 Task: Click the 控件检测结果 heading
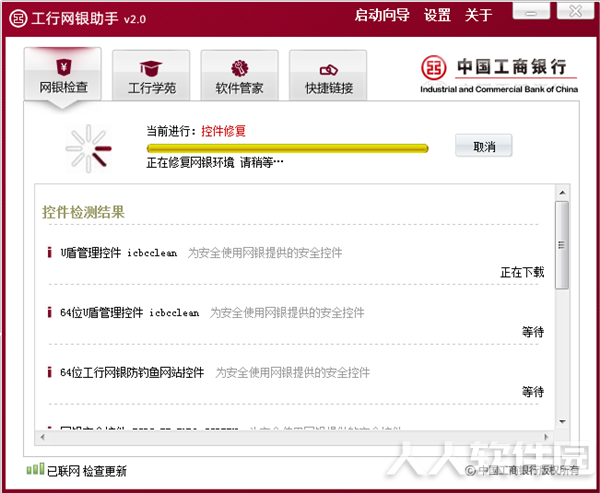(83, 212)
